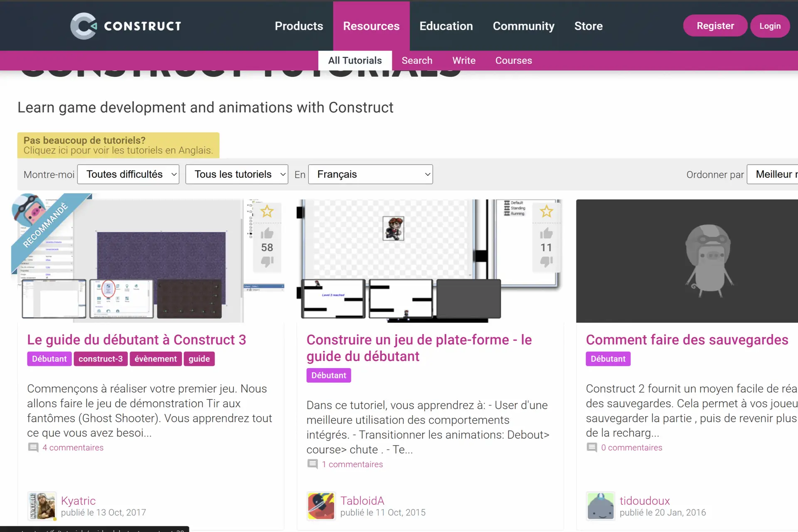The image size is (798, 532).
Task: Downvote the platform game tutorial
Action: pos(546,261)
